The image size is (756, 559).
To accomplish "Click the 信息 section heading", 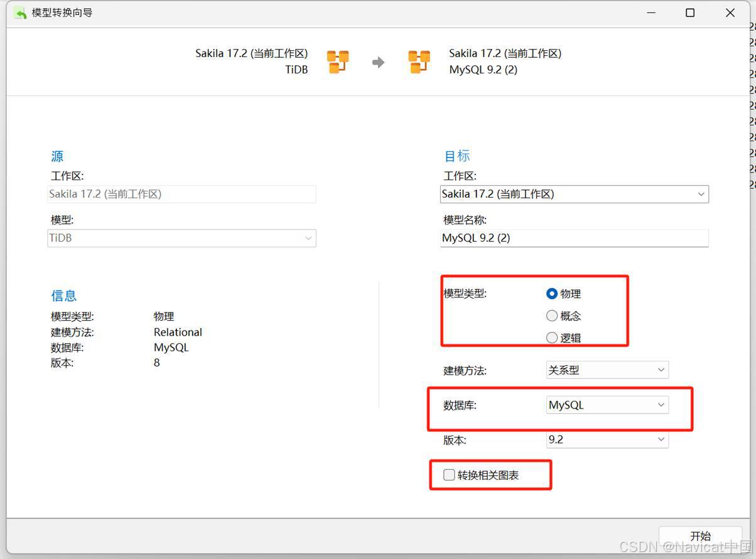I will tap(63, 295).
